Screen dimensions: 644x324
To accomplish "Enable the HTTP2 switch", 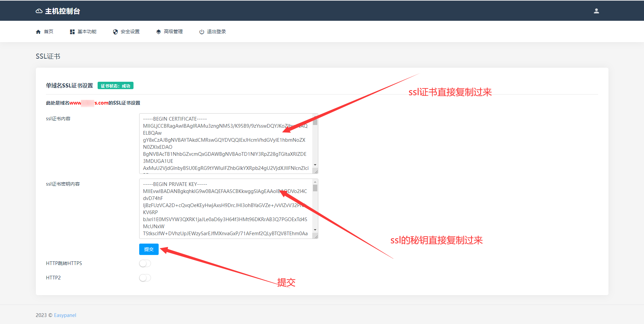I will pyautogui.click(x=145, y=278).
